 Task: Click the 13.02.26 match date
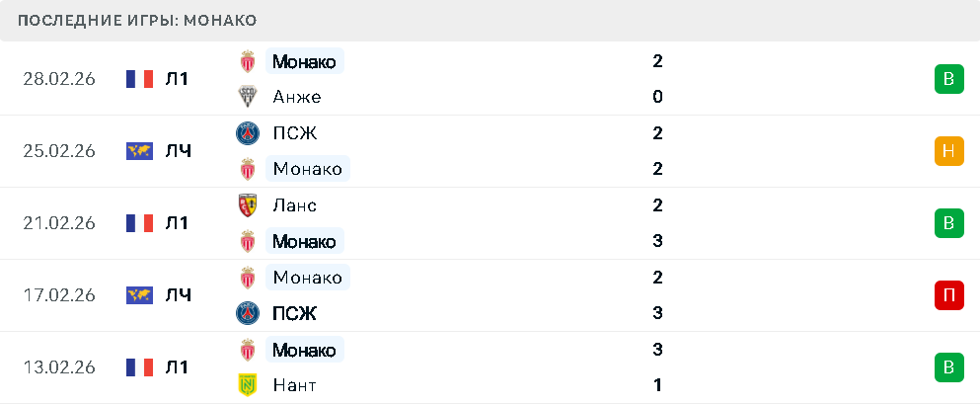59,367
